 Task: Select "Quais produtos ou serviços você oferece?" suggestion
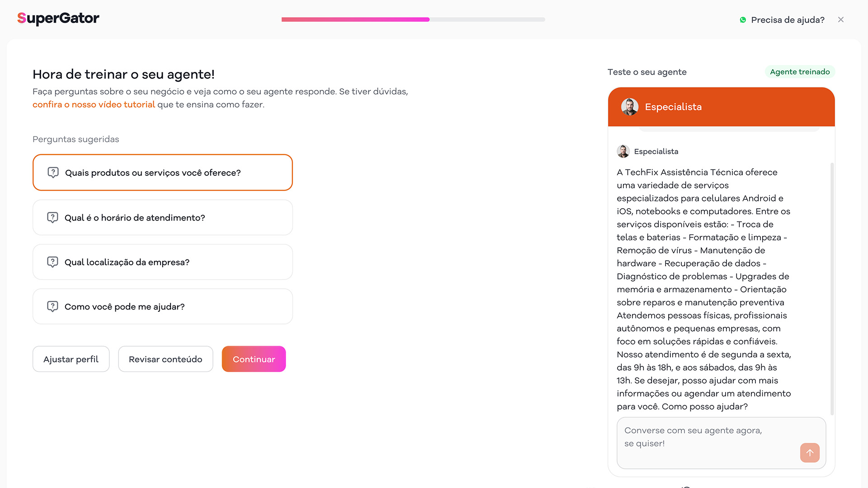[163, 173]
